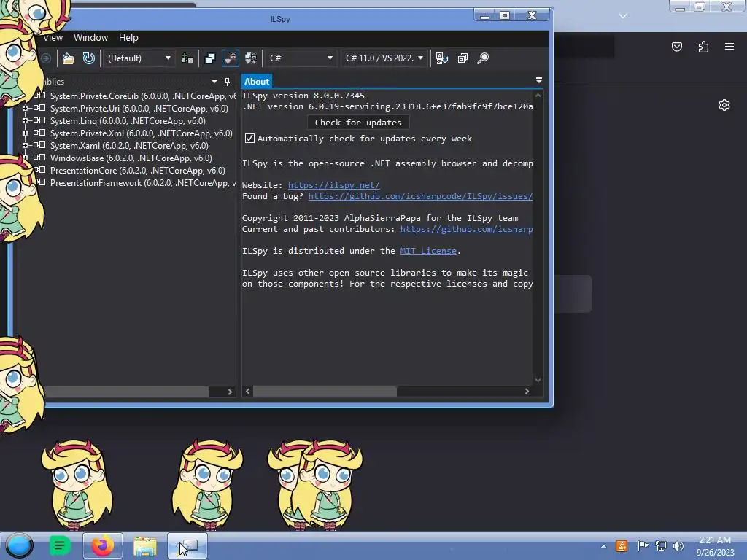Reload all assemblies with the refresh icon
This screenshot has height=560, width=747.
88,58
